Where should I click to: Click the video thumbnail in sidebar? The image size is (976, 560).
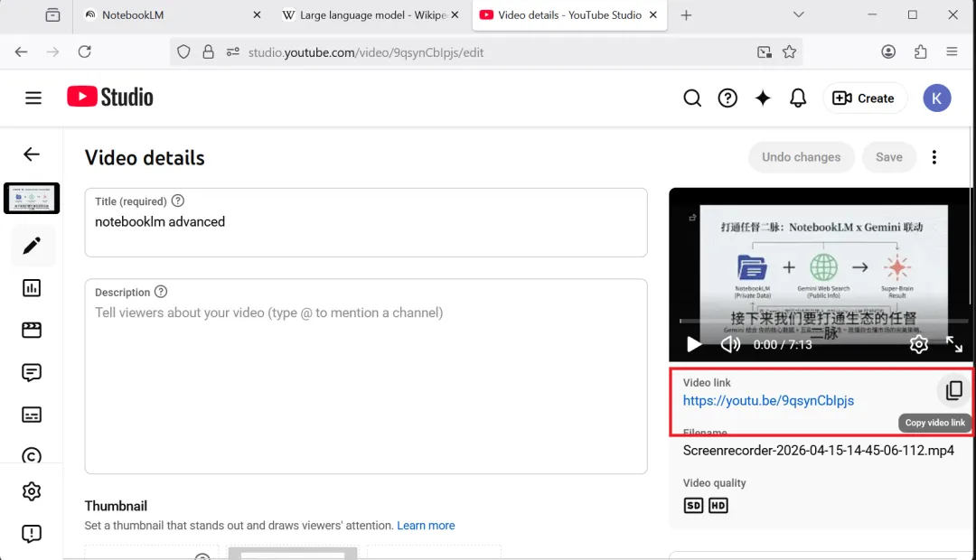tap(32, 199)
